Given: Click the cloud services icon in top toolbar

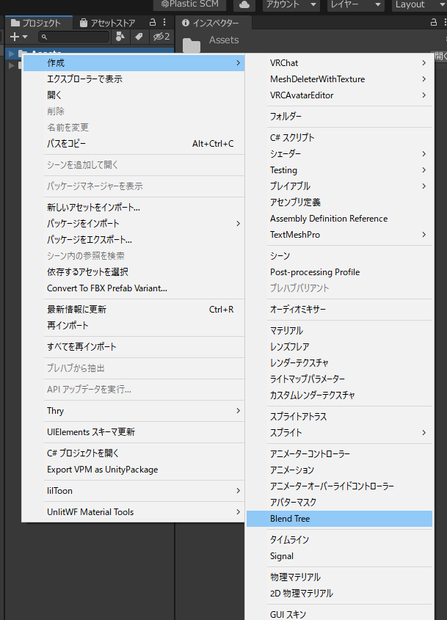Looking at the screenshot, I should coord(244,5).
